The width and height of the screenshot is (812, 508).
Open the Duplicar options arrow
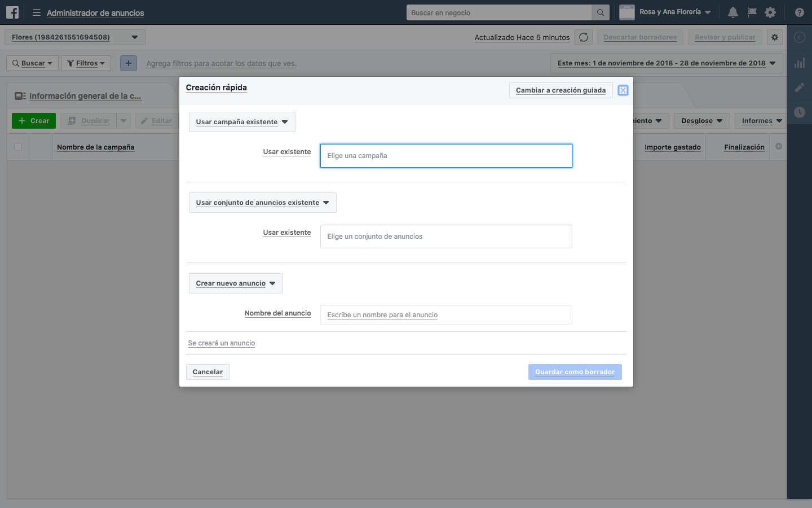(123, 121)
